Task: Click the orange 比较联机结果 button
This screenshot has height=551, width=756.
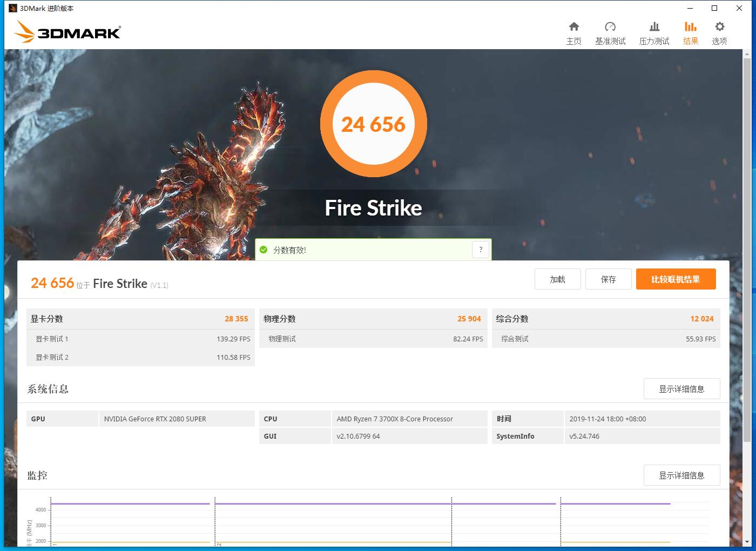Action: pos(676,279)
